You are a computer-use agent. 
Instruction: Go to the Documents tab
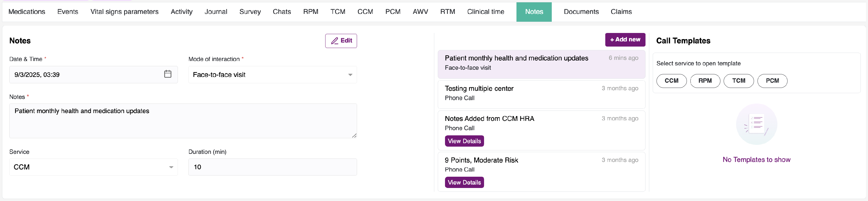click(581, 12)
